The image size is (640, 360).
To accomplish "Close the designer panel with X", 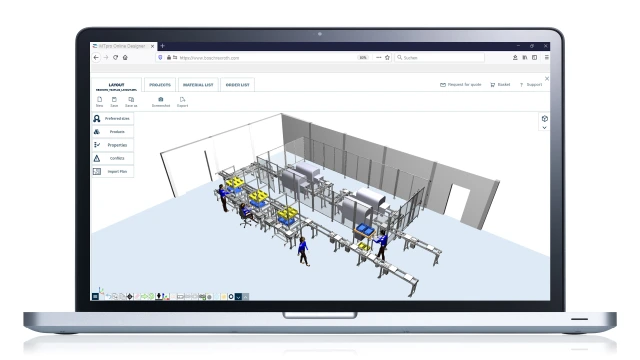I will click(x=547, y=78).
